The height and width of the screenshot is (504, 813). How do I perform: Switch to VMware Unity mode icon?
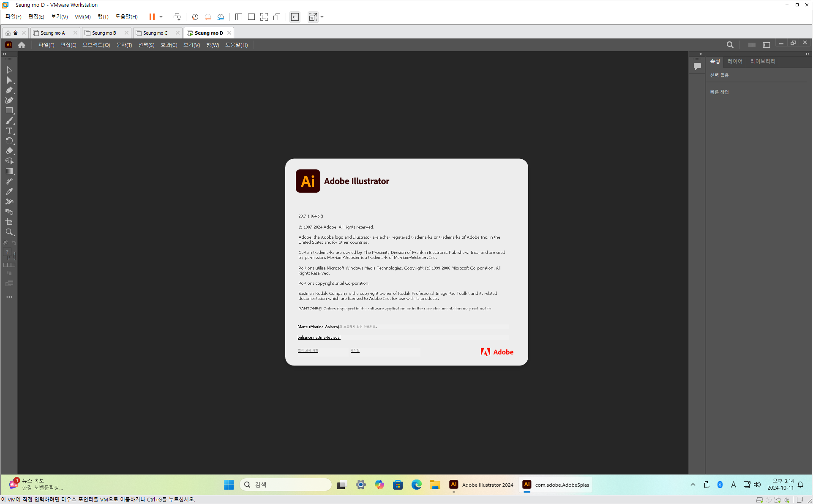277,17
